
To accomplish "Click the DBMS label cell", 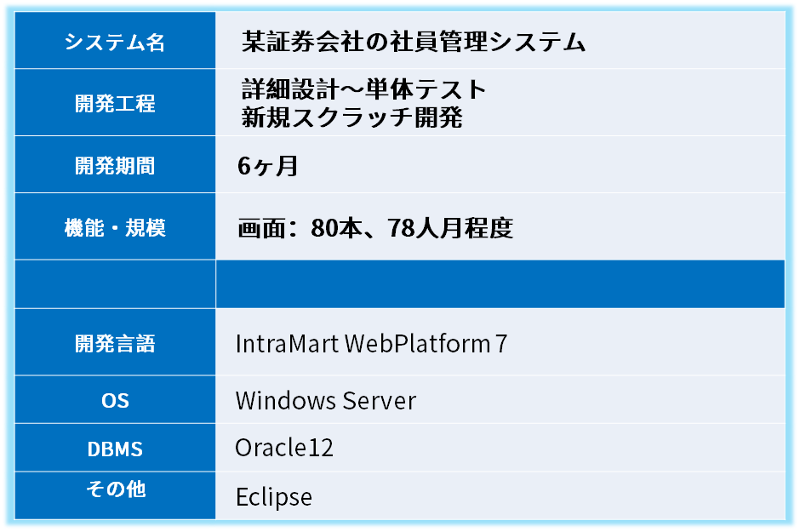I will click(115, 449).
